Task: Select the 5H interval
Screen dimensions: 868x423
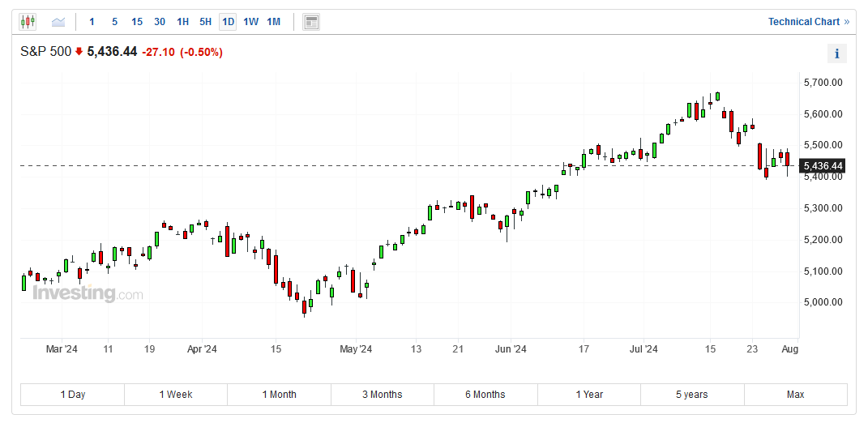Action: tap(205, 22)
